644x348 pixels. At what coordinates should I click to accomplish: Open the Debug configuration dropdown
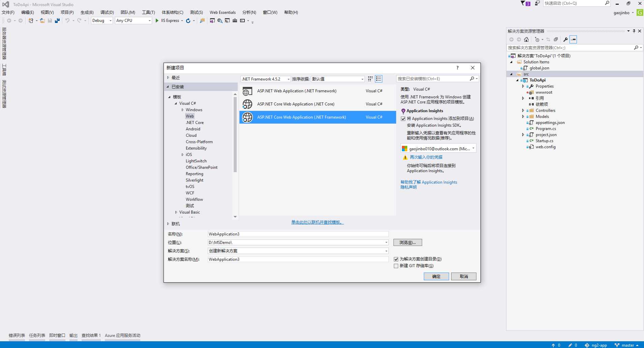[102, 21]
